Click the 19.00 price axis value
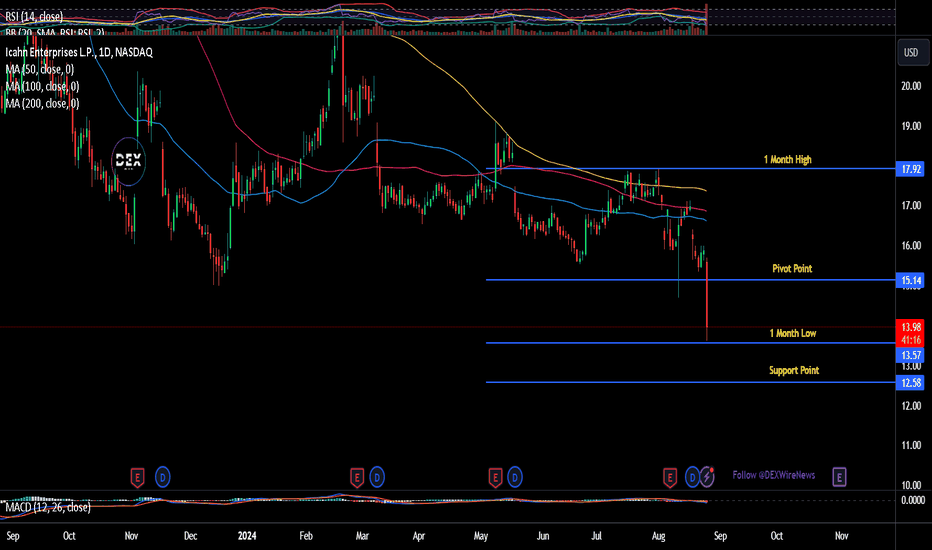The image size is (932, 550). (x=911, y=126)
